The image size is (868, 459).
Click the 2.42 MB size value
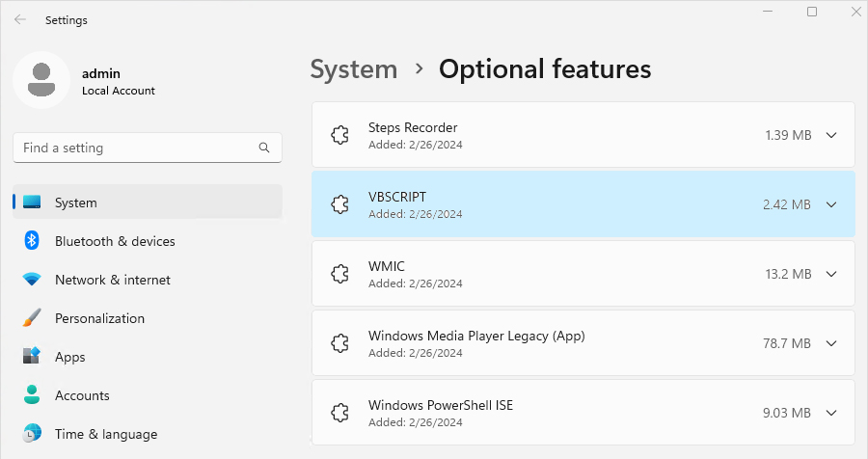(x=787, y=204)
